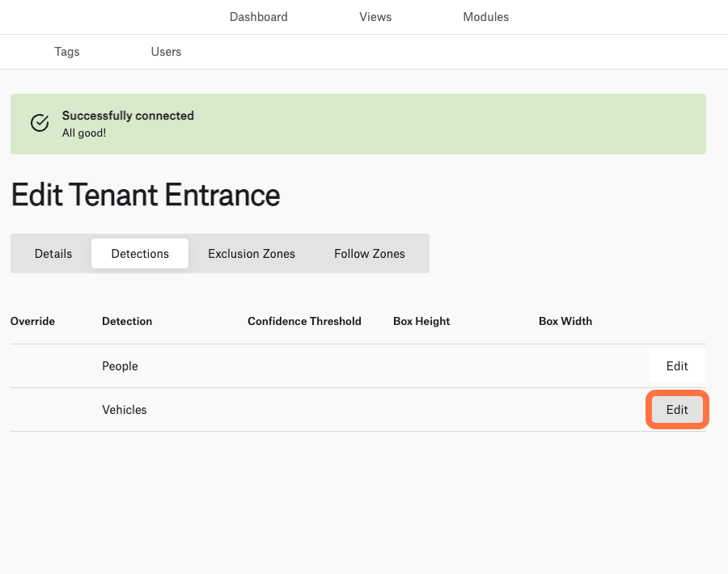The height and width of the screenshot is (574, 728).
Task: Open the Modules menu item
Action: coord(485,17)
